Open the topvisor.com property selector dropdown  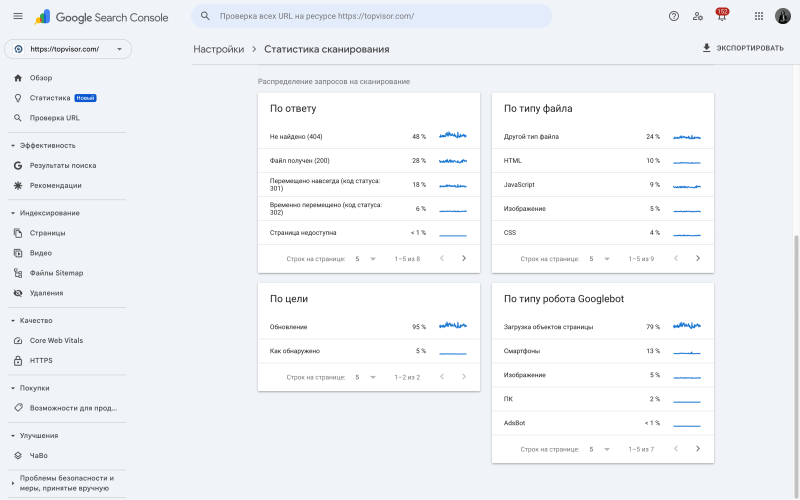coord(67,49)
